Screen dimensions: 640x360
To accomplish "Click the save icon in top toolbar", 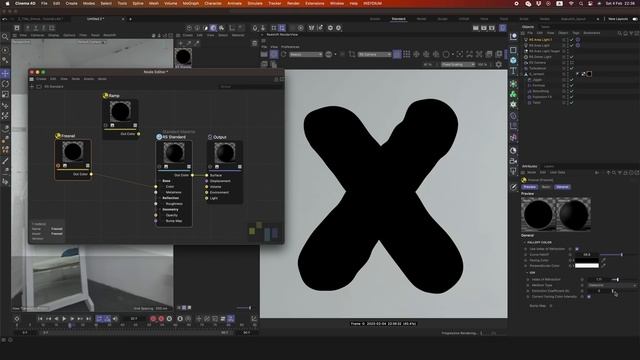I will (x=17, y=28).
